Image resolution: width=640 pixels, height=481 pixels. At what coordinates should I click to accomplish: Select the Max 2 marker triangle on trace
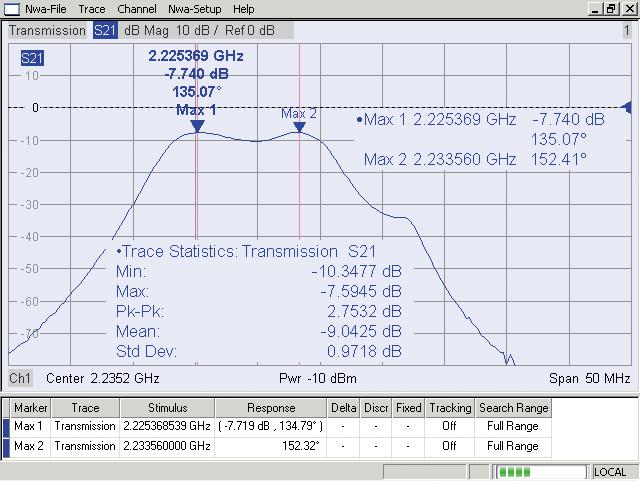(x=299, y=127)
